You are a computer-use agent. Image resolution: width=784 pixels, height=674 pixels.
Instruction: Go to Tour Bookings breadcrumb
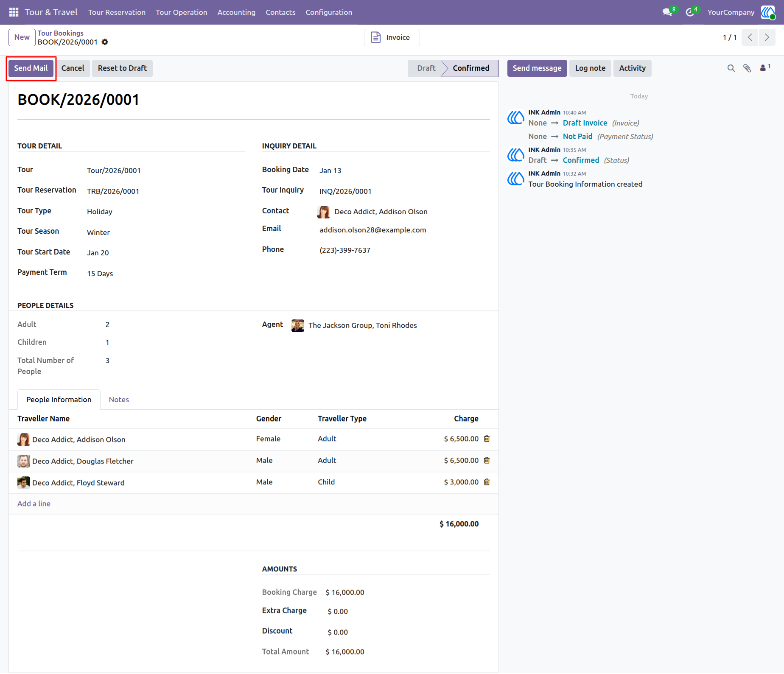pos(61,33)
